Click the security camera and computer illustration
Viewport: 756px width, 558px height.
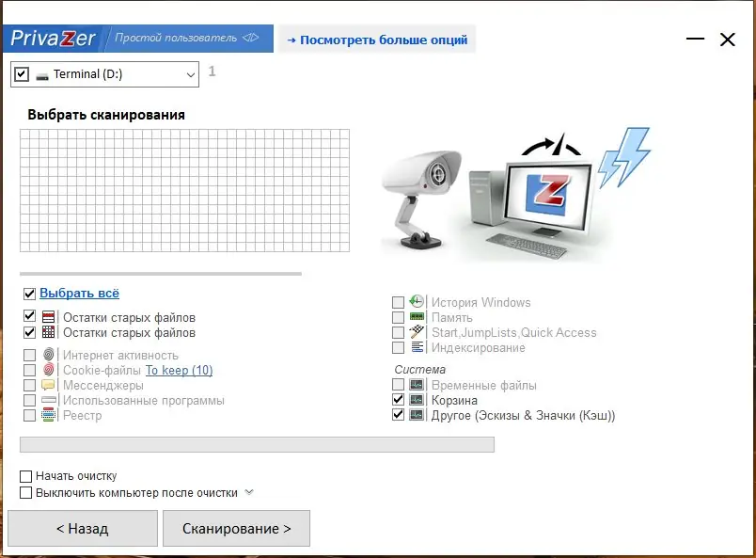(x=516, y=195)
